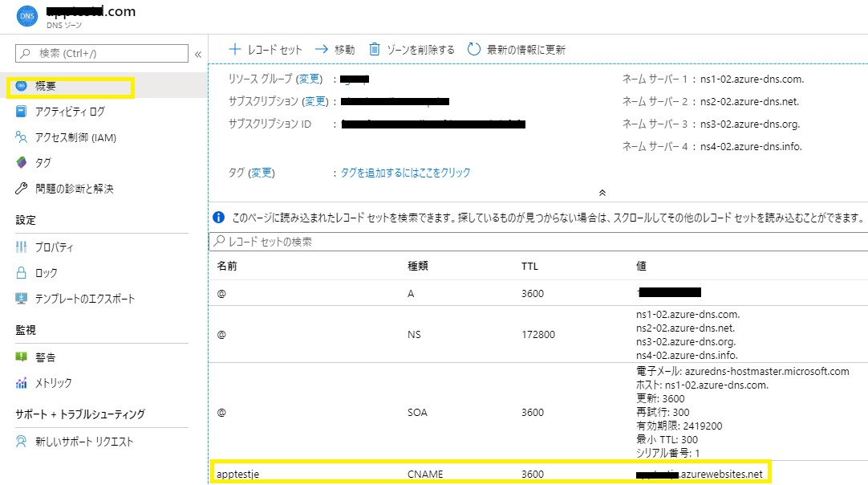Select the @ A record row
The width and height of the screenshot is (868, 485).
pyautogui.click(x=538, y=293)
